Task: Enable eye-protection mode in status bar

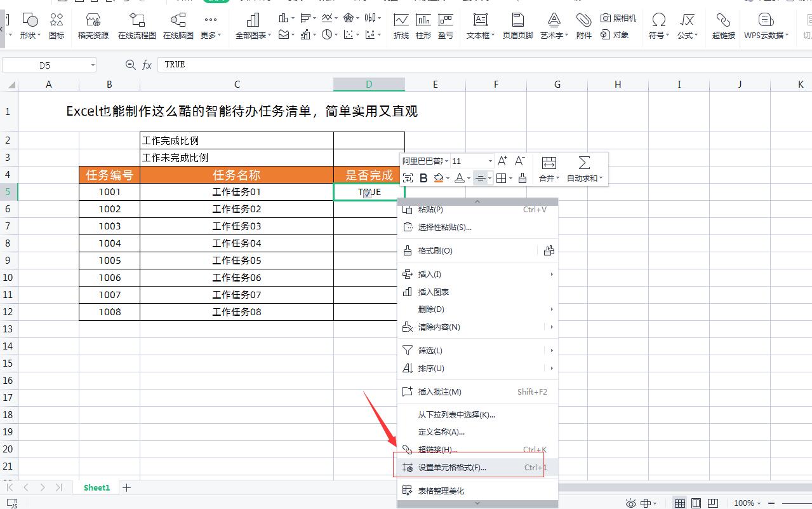Action: point(630,503)
